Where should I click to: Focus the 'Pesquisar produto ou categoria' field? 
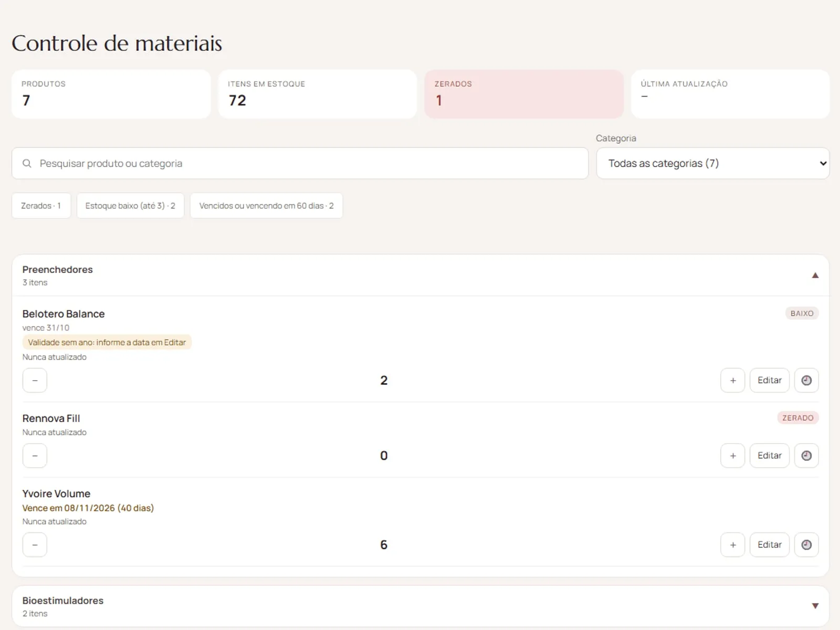click(300, 163)
